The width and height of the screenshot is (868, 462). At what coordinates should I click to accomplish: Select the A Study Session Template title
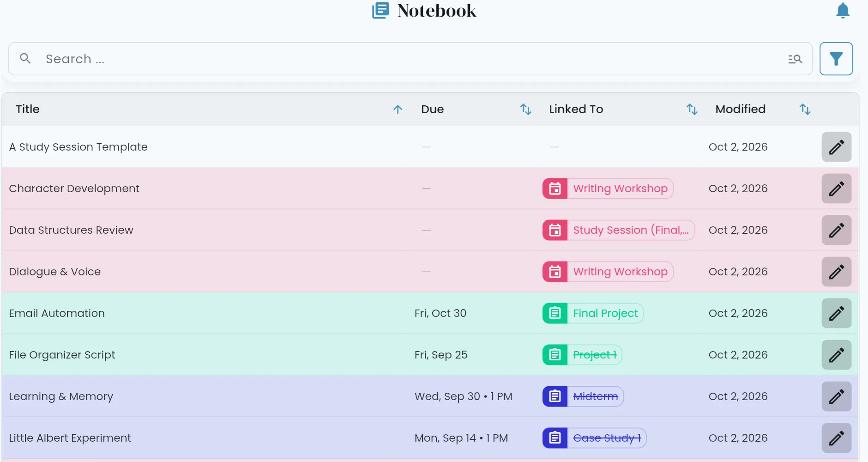[x=78, y=147]
